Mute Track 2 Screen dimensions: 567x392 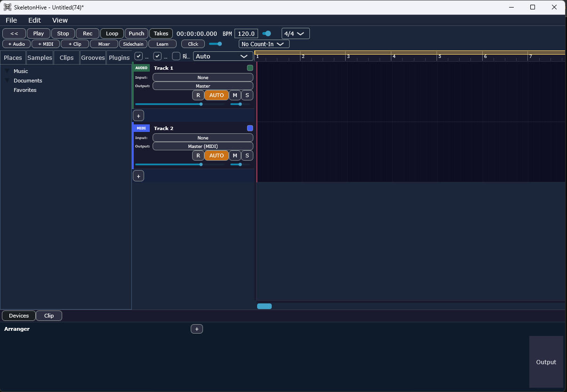coord(235,155)
